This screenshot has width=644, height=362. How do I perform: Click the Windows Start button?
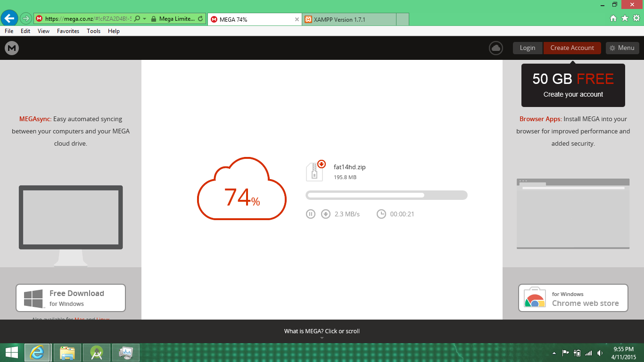(x=11, y=353)
